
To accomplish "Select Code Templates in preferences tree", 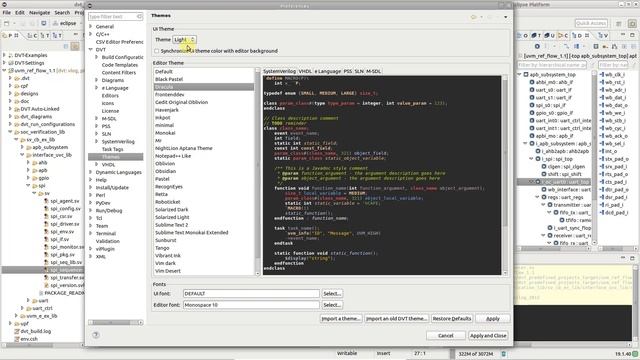I will click(x=120, y=65).
